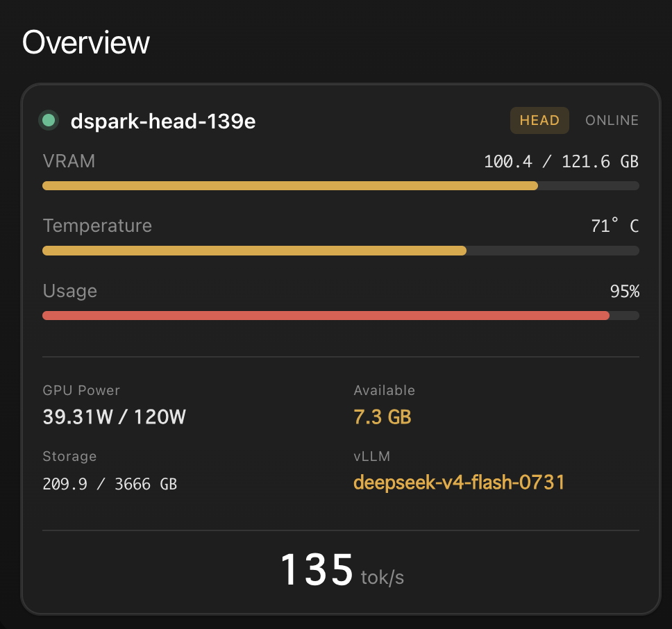Click the 71° C temperature reading

click(614, 226)
